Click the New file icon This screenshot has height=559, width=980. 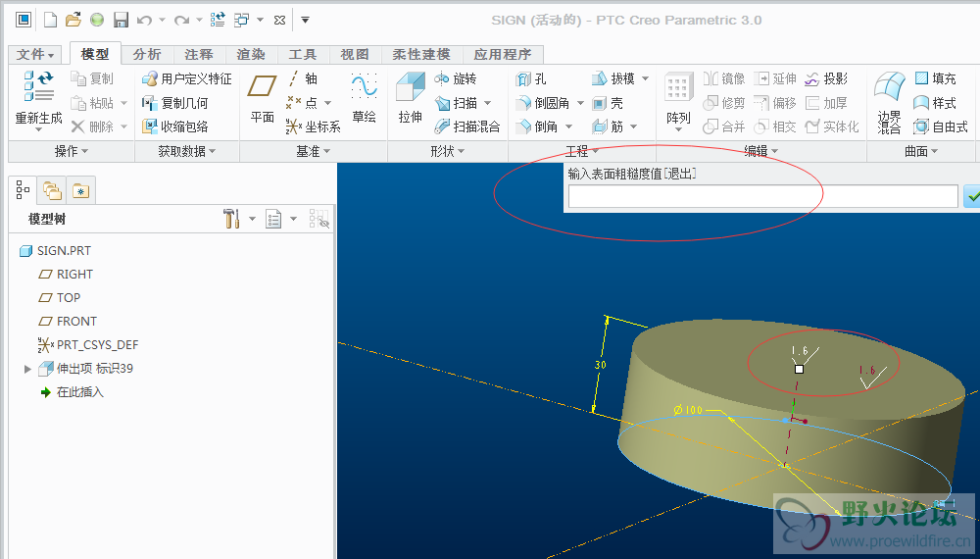pos(50,20)
